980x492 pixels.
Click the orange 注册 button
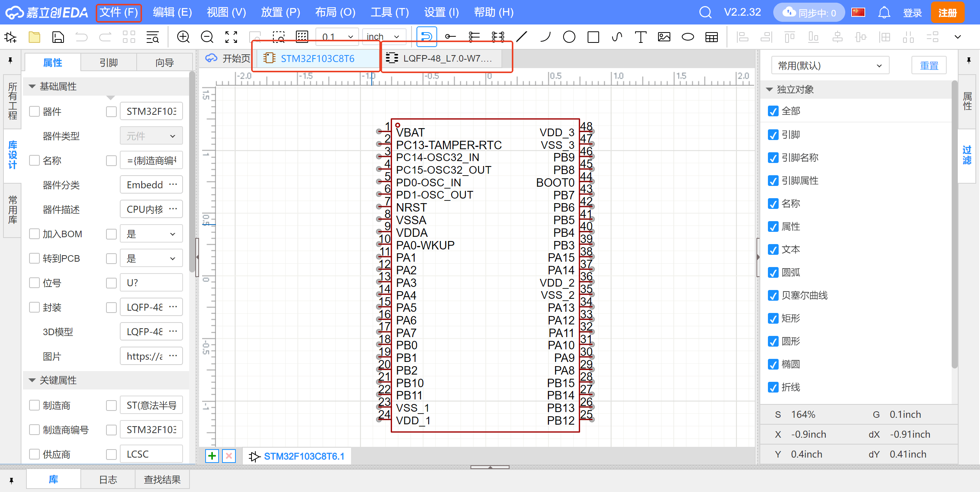click(947, 13)
